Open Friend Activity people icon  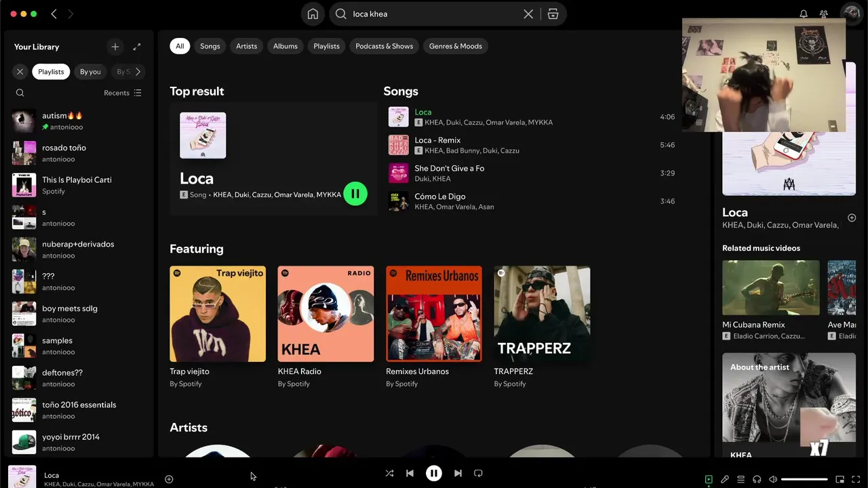pos(824,14)
